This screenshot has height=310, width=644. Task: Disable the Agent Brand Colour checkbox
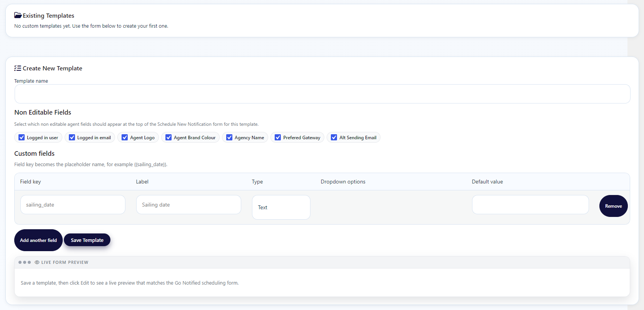[x=169, y=137]
